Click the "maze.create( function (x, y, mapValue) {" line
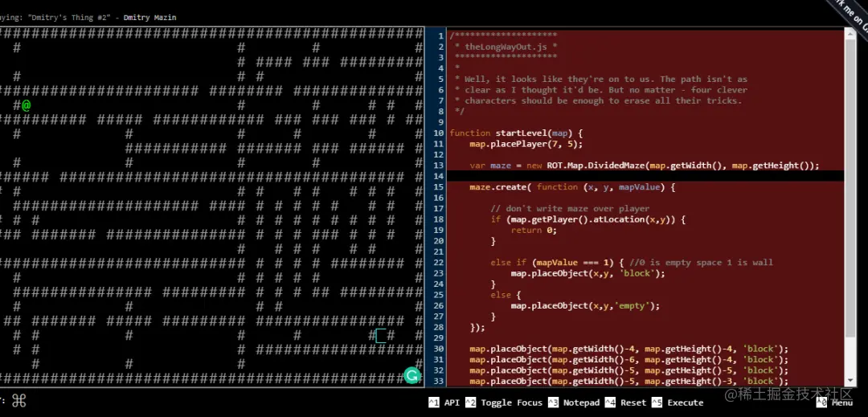The height and width of the screenshot is (417, 868). [572, 187]
